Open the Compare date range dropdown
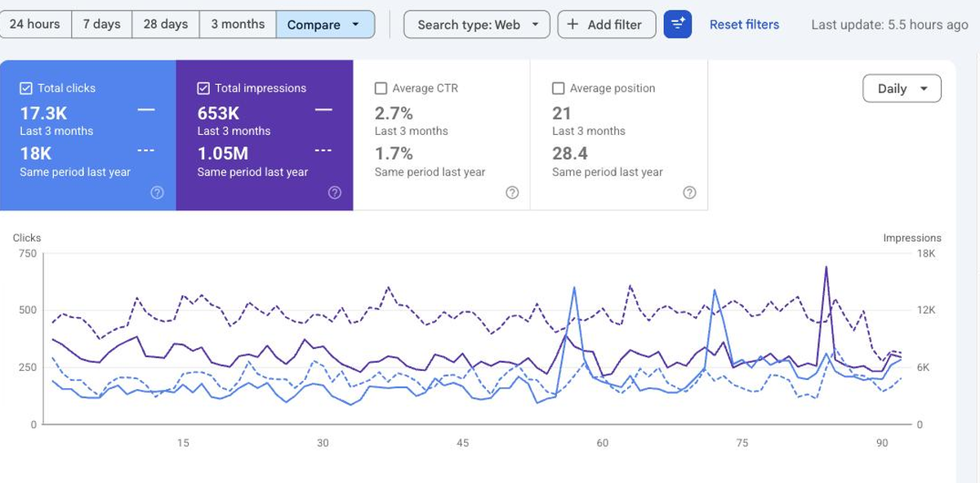Viewport: 980px width, 483px height. [x=325, y=25]
